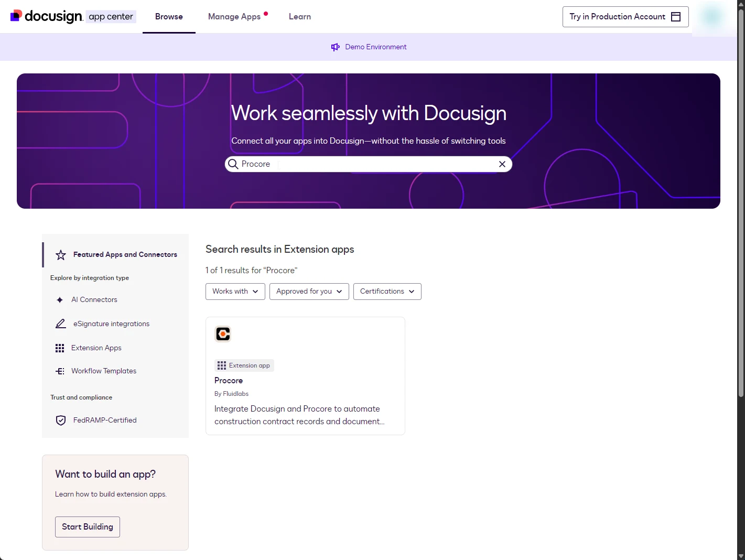This screenshot has height=560, width=745.
Task: Open the user profile avatar
Action: pyautogui.click(x=712, y=17)
